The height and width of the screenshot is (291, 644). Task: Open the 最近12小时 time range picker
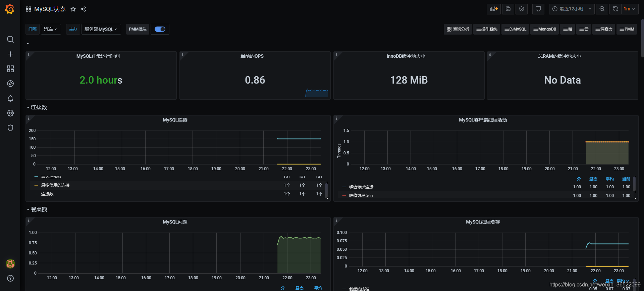tap(572, 9)
